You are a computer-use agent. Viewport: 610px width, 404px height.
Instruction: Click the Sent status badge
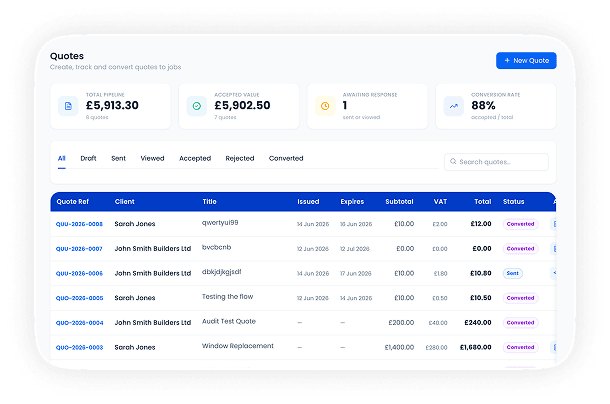[513, 273]
